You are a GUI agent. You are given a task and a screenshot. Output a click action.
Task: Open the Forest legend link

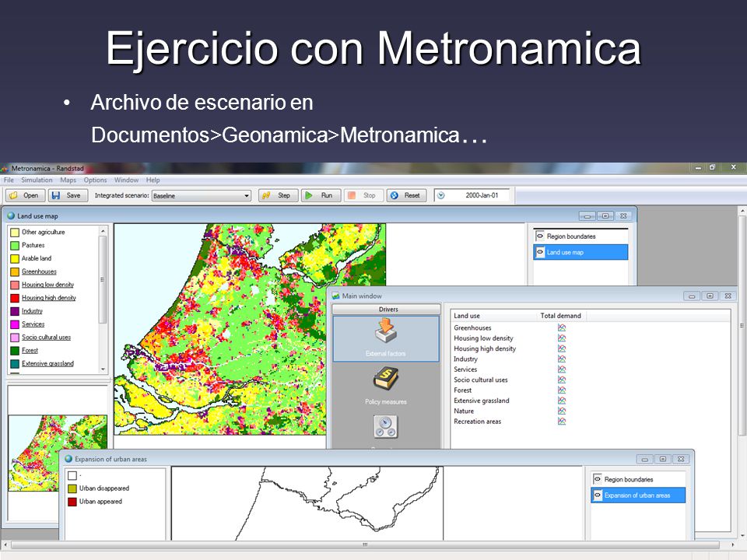coord(30,350)
